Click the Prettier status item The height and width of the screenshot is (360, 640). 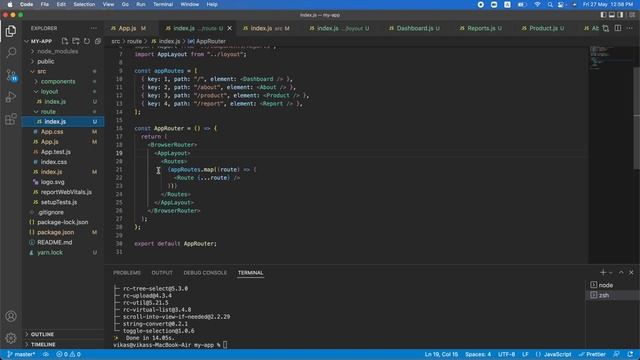click(x=592, y=354)
